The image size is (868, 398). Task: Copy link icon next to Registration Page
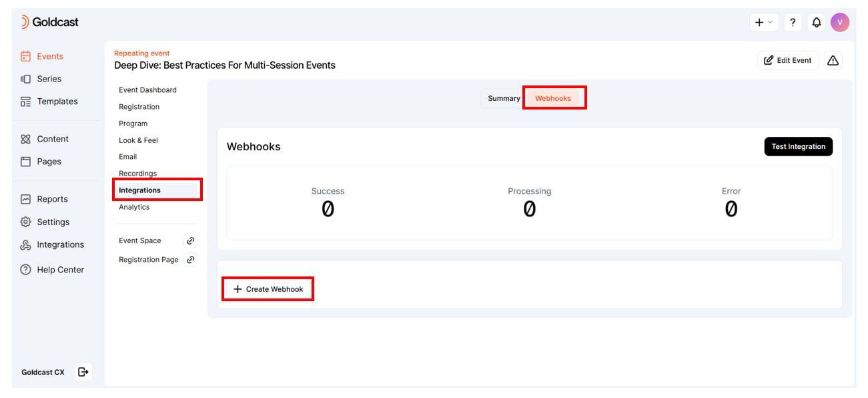point(191,260)
